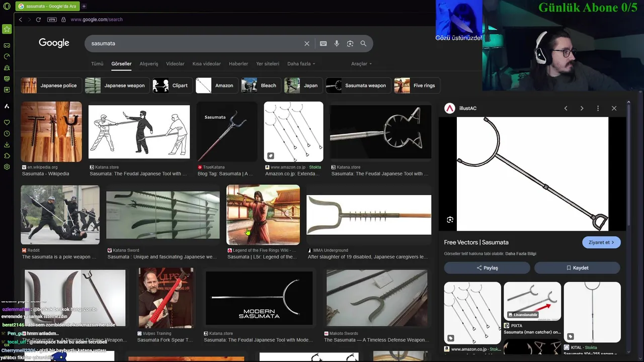Submit search with magnifier icon

(x=363, y=44)
